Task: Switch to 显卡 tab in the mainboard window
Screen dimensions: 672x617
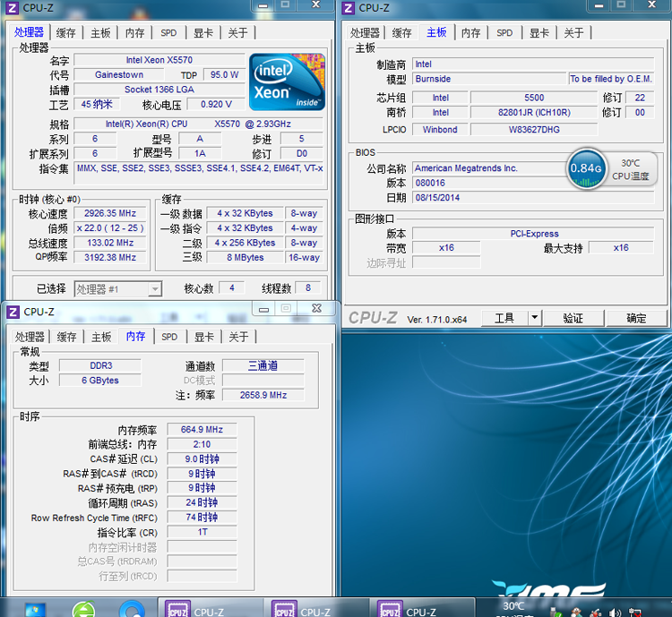Action: pyautogui.click(x=539, y=33)
